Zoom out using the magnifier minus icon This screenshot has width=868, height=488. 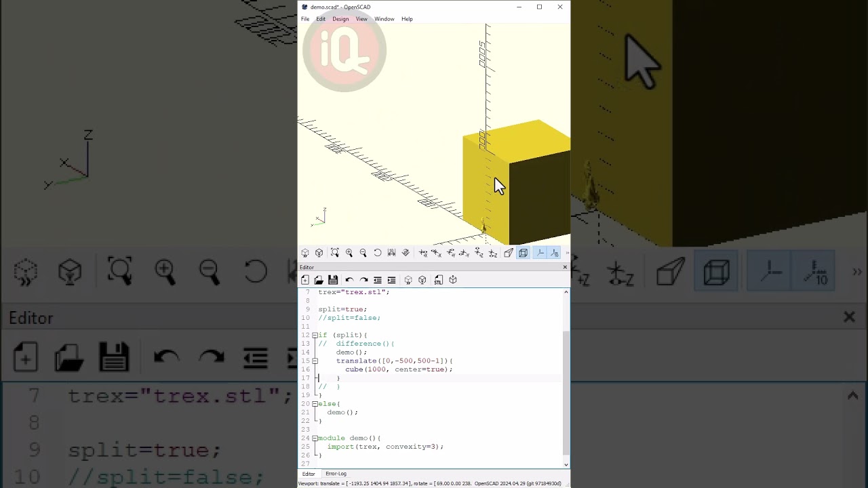coord(363,253)
